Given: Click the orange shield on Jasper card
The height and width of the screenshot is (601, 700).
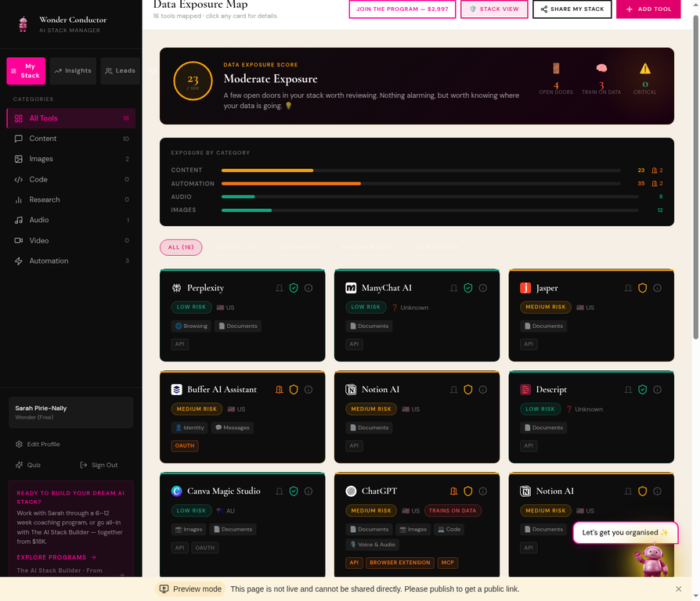Looking at the screenshot, I should 642,288.
